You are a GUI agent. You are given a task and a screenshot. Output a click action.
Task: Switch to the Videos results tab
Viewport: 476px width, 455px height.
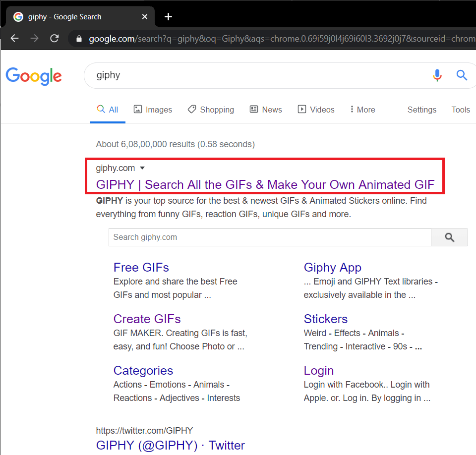click(x=316, y=110)
